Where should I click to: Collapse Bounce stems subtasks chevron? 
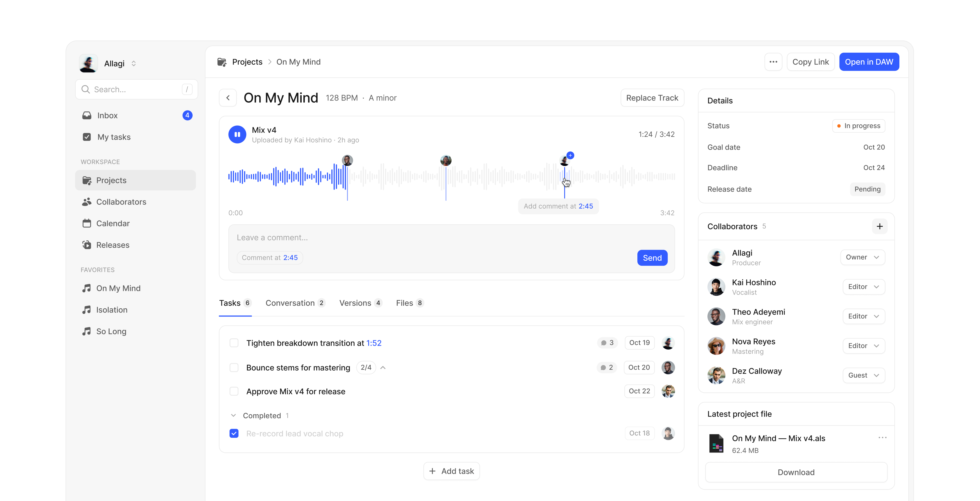click(x=383, y=367)
